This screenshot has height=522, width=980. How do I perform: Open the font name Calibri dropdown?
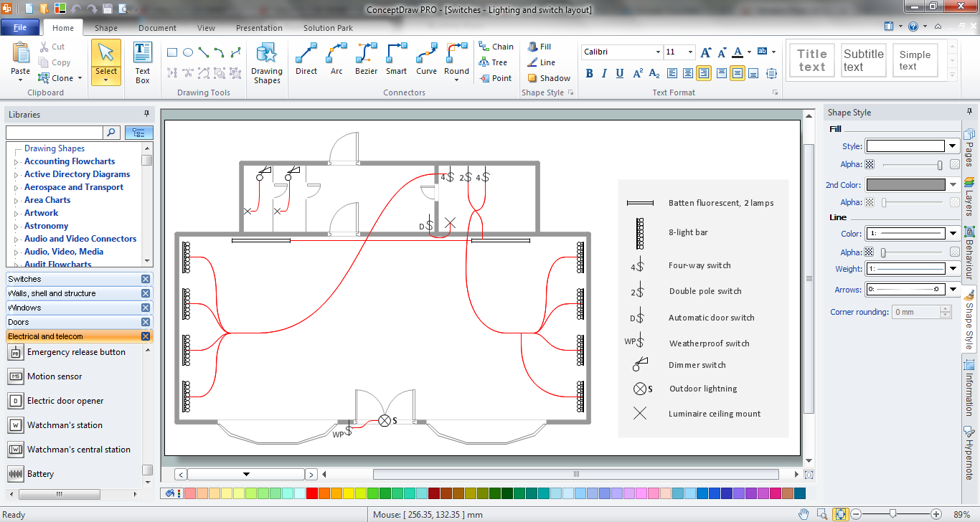coord(658,52)
